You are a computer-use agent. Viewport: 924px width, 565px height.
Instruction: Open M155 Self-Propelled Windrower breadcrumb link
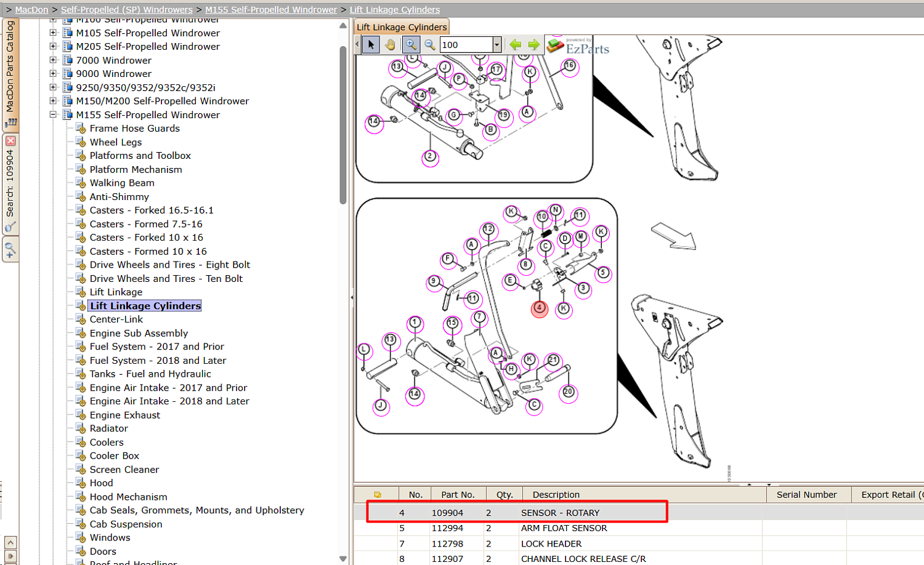271,10
